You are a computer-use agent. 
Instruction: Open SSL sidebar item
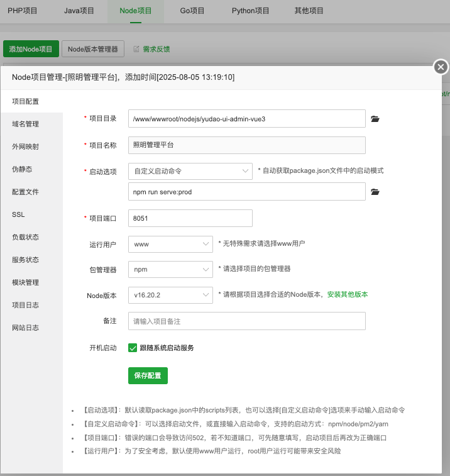pyautogui.click(x=31, y=214)
